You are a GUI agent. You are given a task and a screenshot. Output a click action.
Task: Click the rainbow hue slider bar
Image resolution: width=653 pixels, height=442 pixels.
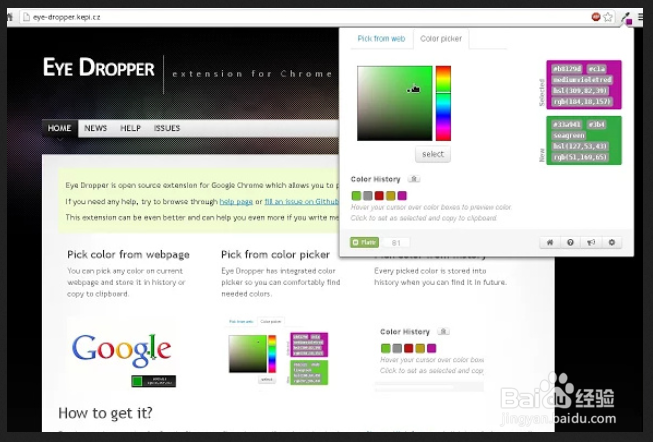(x=443, y=103)
